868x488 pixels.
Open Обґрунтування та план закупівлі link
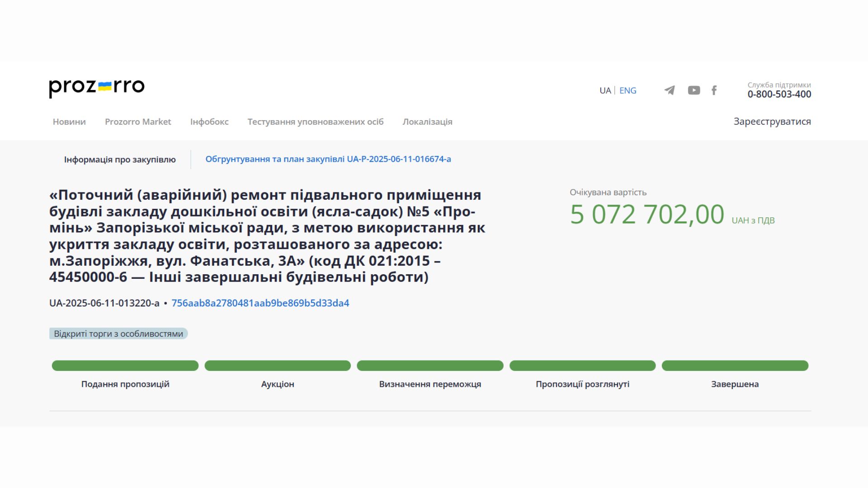click(x=328, y=159)
